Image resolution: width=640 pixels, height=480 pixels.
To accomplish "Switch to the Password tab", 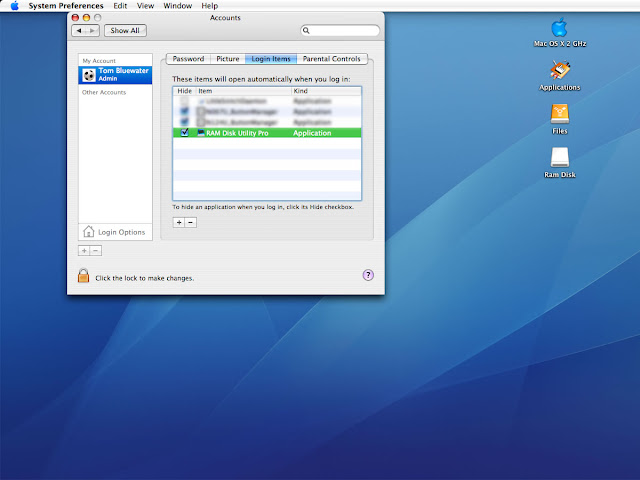I will pyautogui.click(x=188, y=59).
